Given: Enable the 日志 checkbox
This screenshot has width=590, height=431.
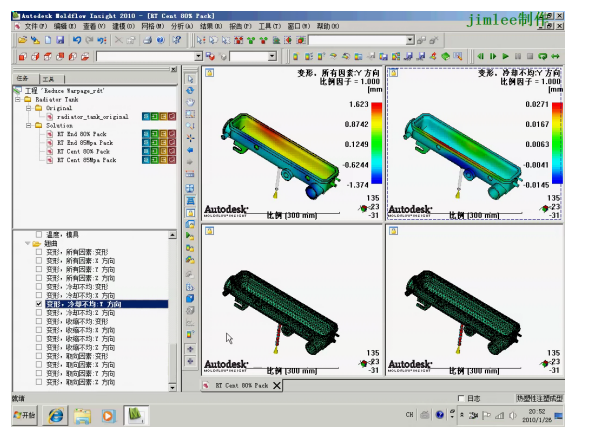Looking at the screenshot, I should tap(461, 398).
